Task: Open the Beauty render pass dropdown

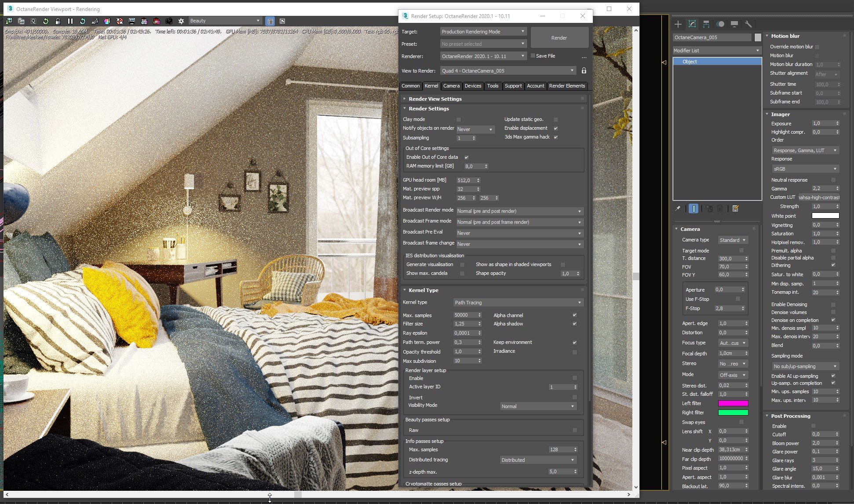Action: [x=225, y=21]
